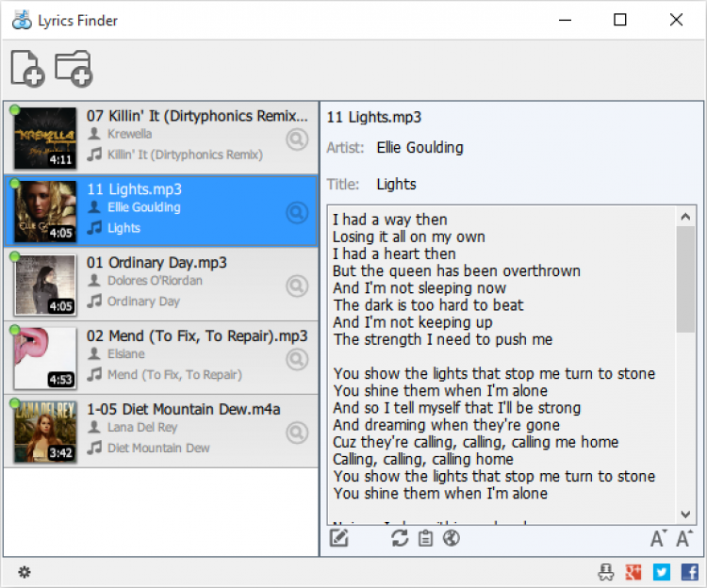Select the Elsiane album cover thumbnail
707x588 pixels.
pyautogui.click(x=45, y=358)
